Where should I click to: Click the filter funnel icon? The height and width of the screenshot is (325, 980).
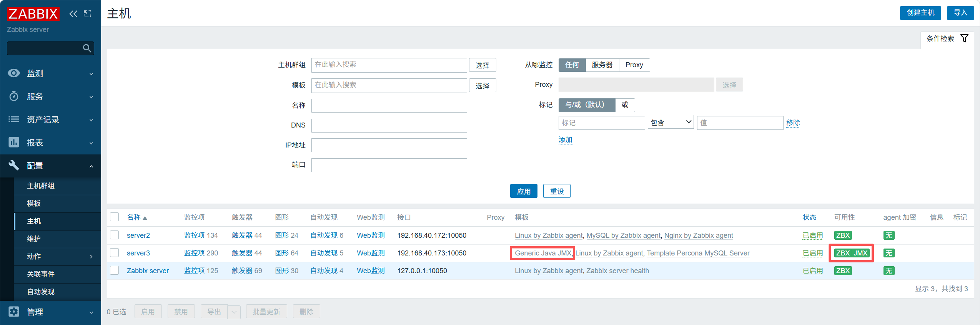click(965, 38)
